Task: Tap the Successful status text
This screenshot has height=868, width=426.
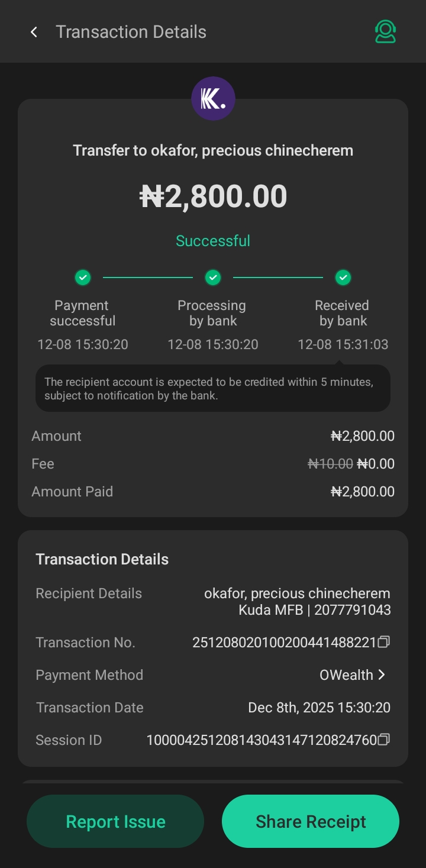Action: (213, 241)
